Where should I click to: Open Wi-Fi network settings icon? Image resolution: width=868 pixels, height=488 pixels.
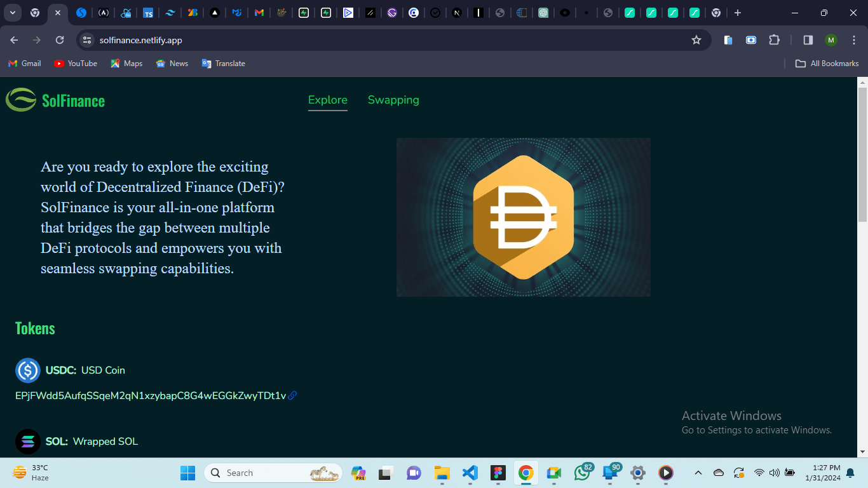(759, 473)
